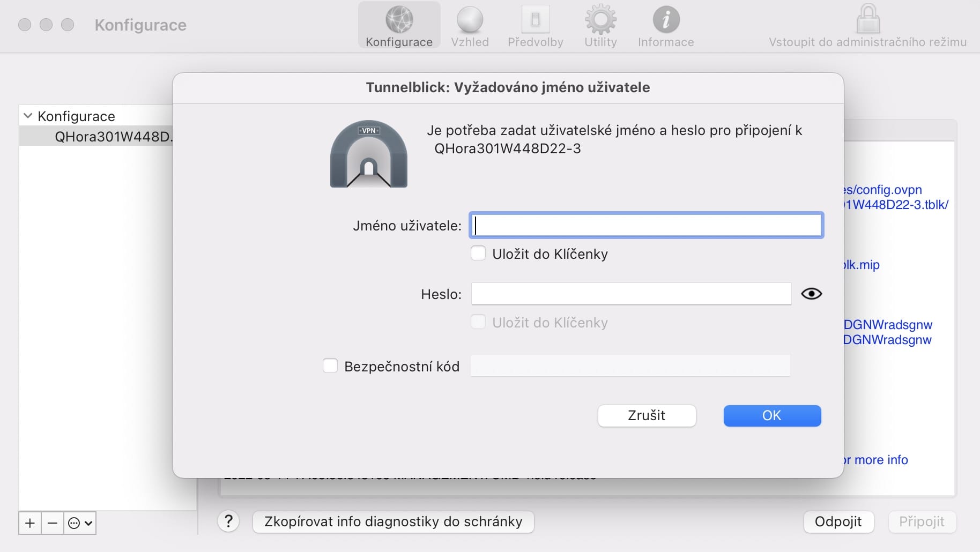Open the Informace tab
Viewport: 980px width, 552px height.
coord(666,26)
